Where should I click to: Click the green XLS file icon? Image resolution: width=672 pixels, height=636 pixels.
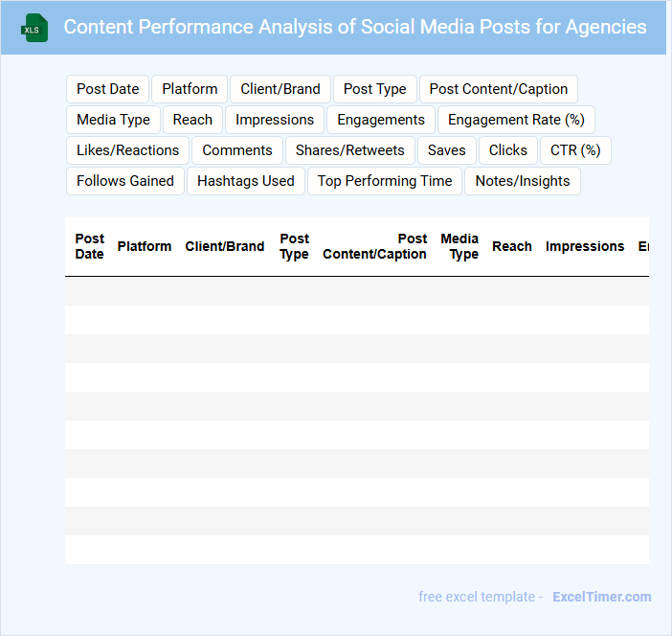tap(35, 28)
